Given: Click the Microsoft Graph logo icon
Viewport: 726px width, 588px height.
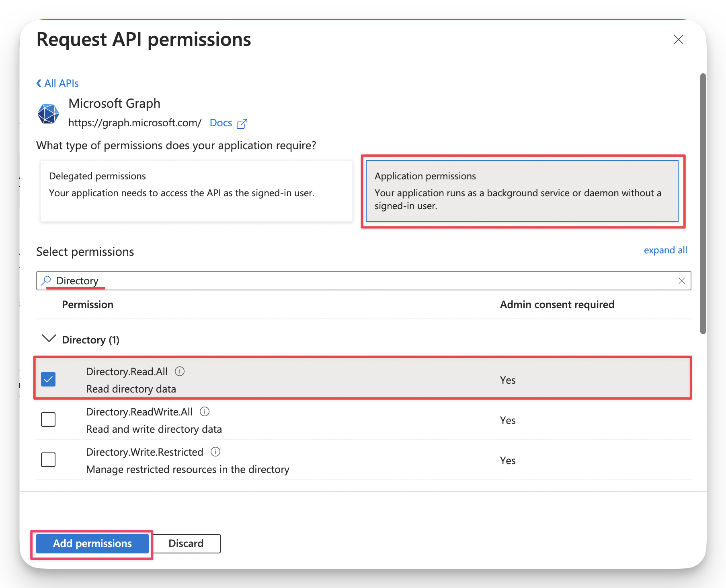Looking at the screenshot, I should (48, 114).
